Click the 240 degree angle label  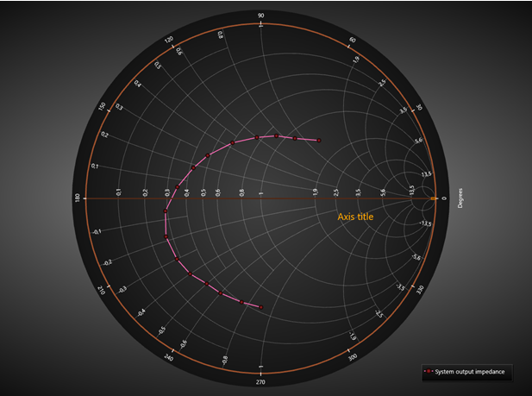(x=169, y=357)
